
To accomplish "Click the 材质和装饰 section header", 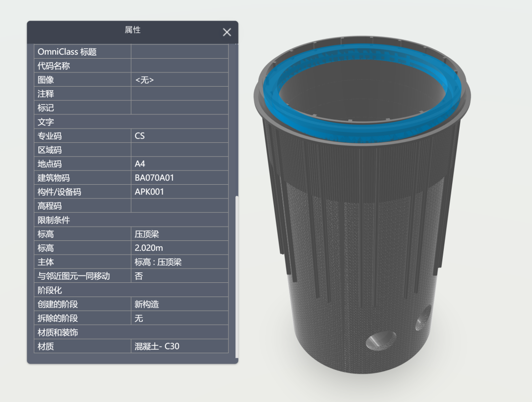I will [132, 332].
